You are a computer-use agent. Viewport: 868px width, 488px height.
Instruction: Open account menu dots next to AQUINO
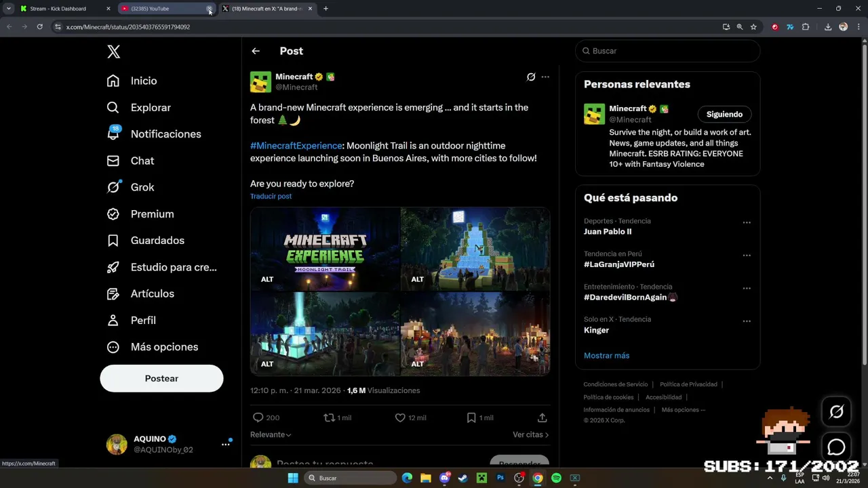225,445
